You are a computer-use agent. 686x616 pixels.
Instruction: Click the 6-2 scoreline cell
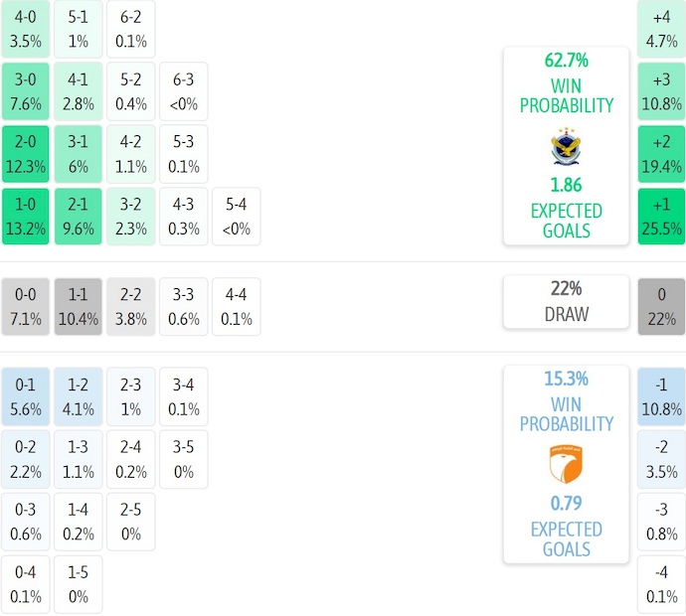(x=131, y=29)
